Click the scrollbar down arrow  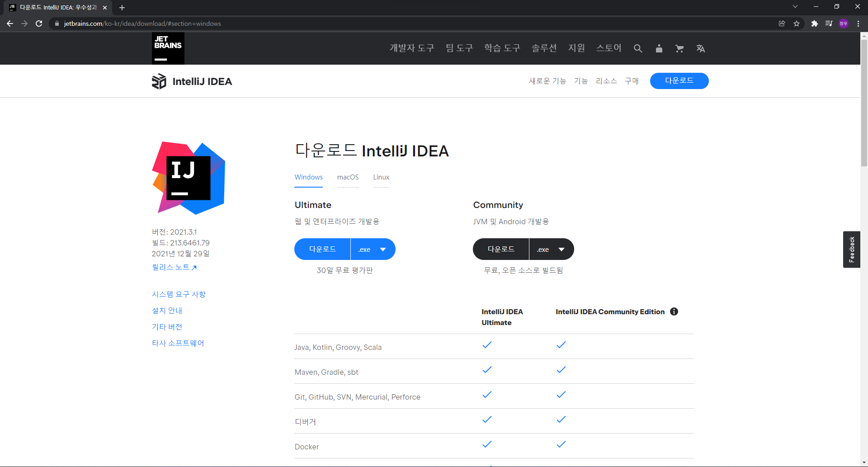pyautogui.click(x=864, y=463)
